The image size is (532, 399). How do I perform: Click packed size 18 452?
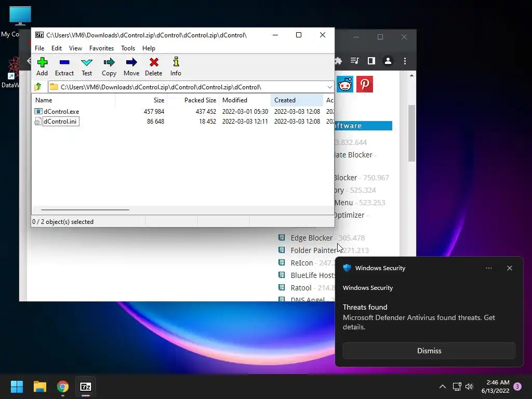207,122
